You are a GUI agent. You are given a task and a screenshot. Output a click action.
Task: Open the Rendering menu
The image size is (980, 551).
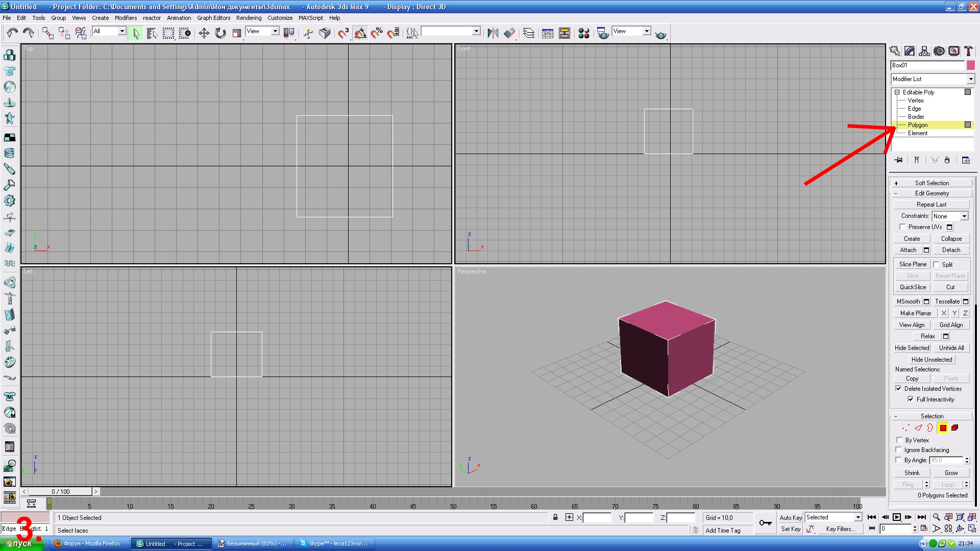click(249, 18)
